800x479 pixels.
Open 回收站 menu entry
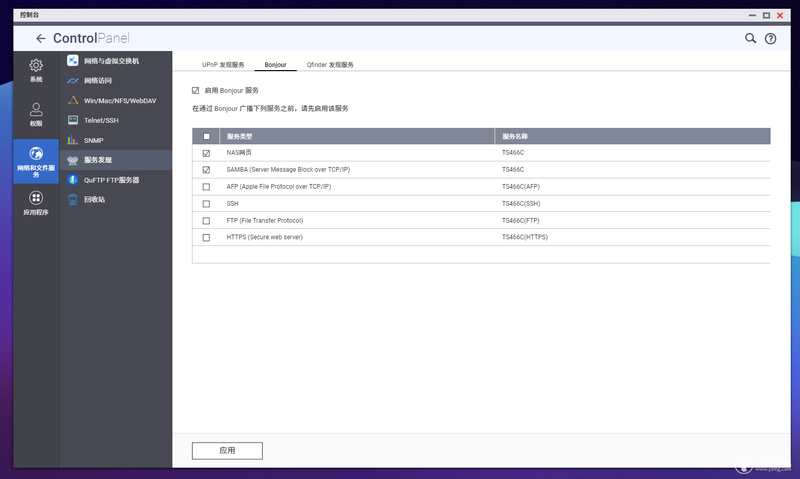116,199
